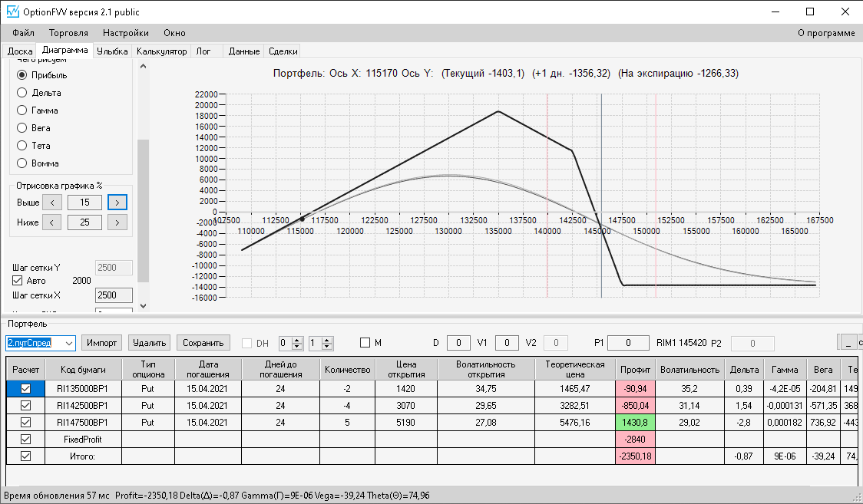Decrease the Ниже percent with left arrow
The image size is (863, 504).
[51, 222]
